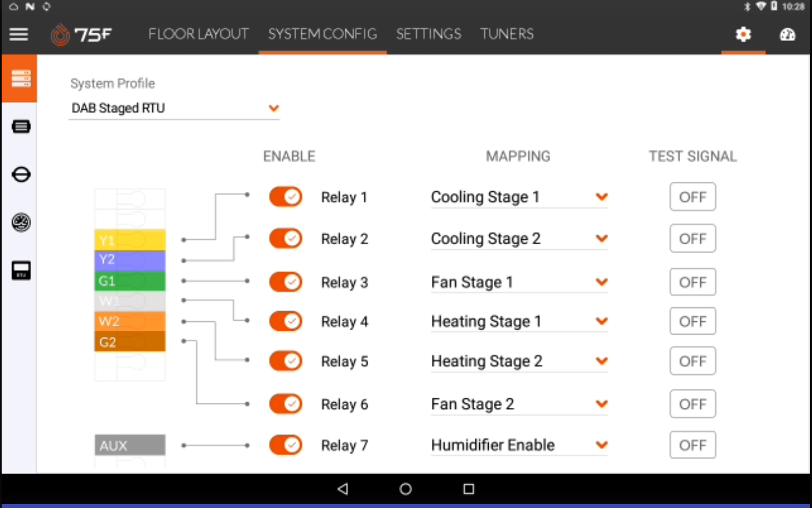
Task: Toggle the Relay 6 test signal OFF button
Action: click(692, 404)
